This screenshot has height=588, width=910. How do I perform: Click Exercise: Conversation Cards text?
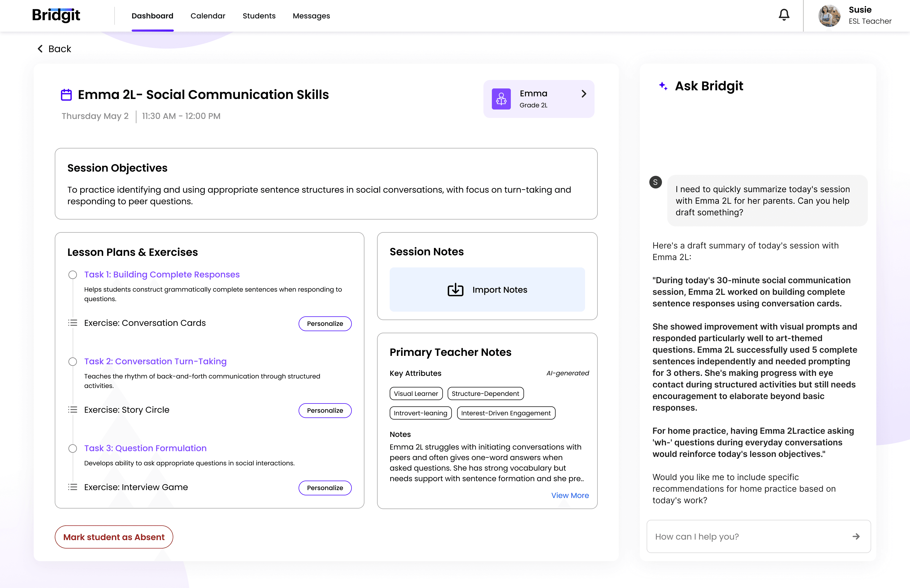(x=145, y=323)
